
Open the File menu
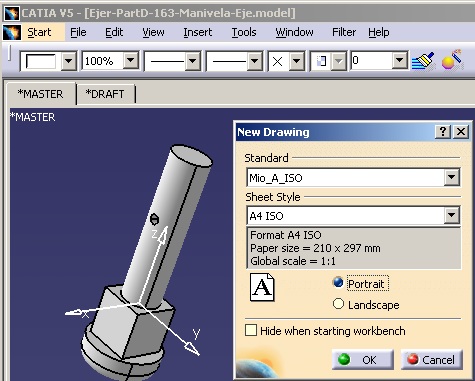pos(78,32)
